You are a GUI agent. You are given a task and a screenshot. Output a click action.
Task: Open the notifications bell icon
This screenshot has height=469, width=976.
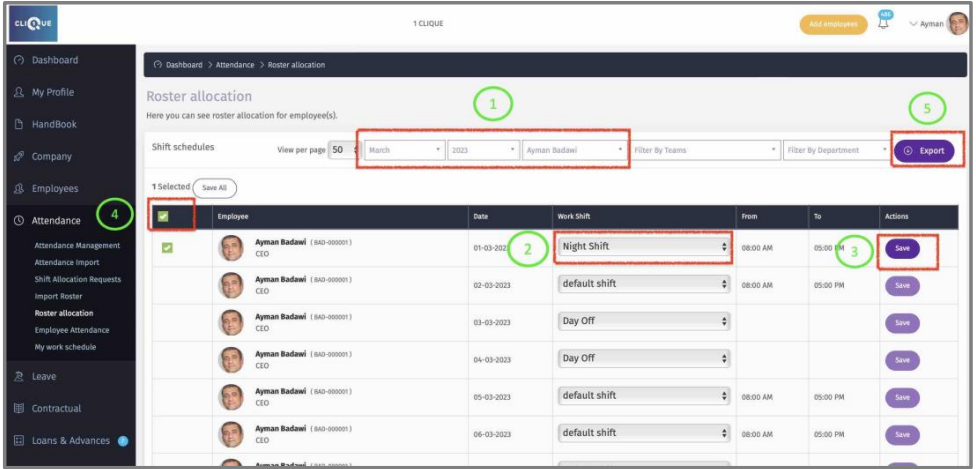(x=884, y=23)
